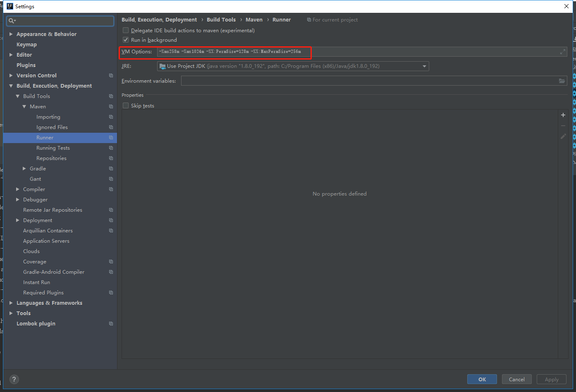576x392 pixels.
Task: Click the project-level icon beside Build Tools
Action: [111, 96]
